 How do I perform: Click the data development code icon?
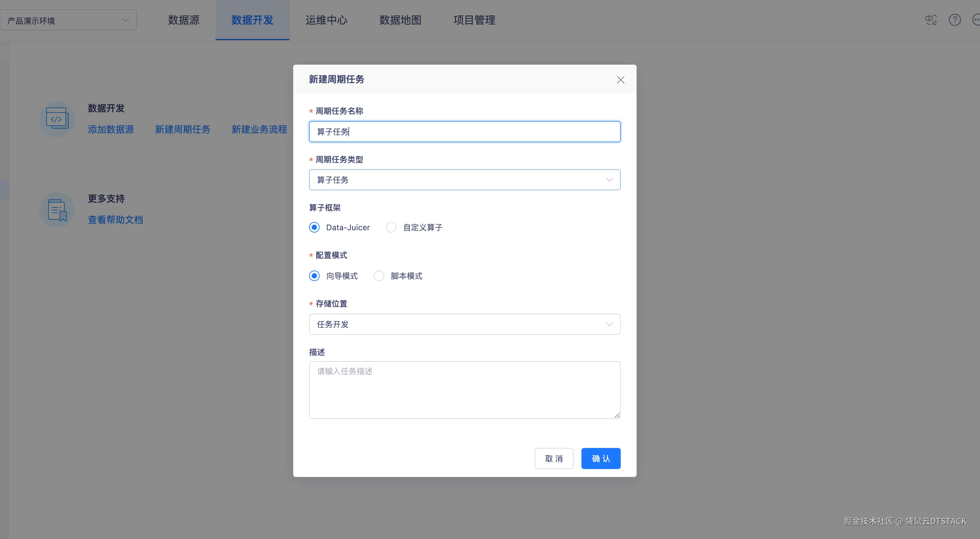pyautogui.click(x=57, y=118)
